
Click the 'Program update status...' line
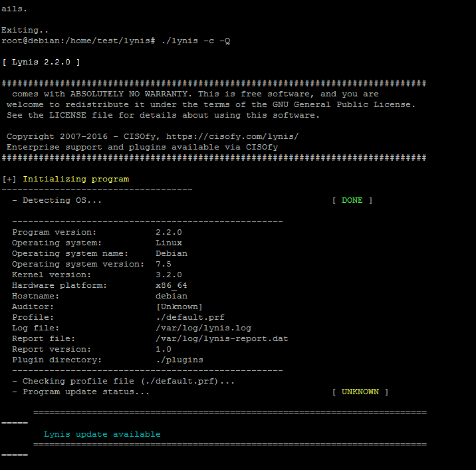[80, 392]
